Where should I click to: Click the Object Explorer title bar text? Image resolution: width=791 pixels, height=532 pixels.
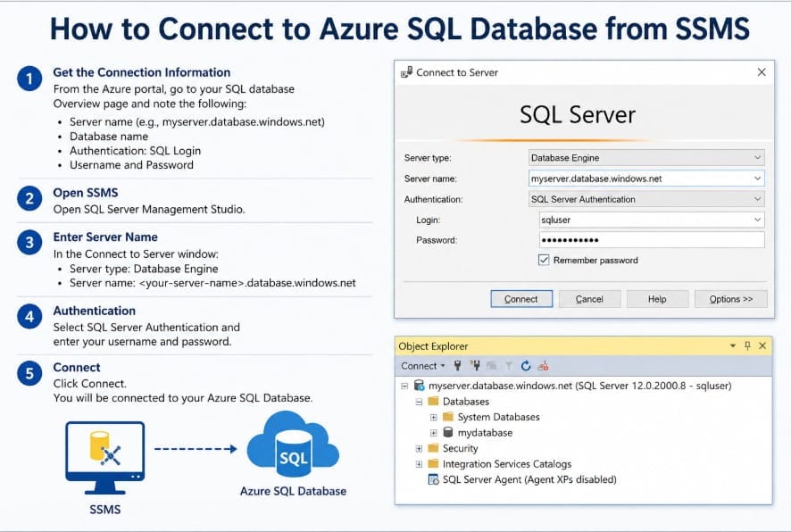[433, 346]
